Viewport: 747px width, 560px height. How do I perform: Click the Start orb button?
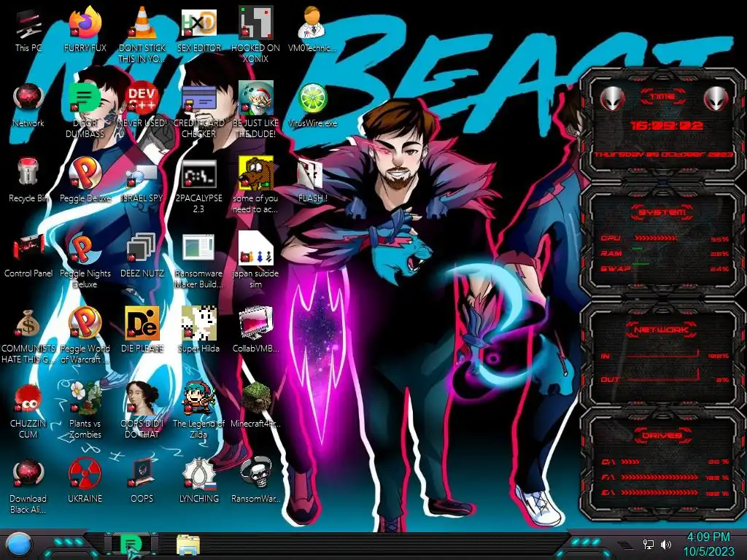tap(19, 545)
